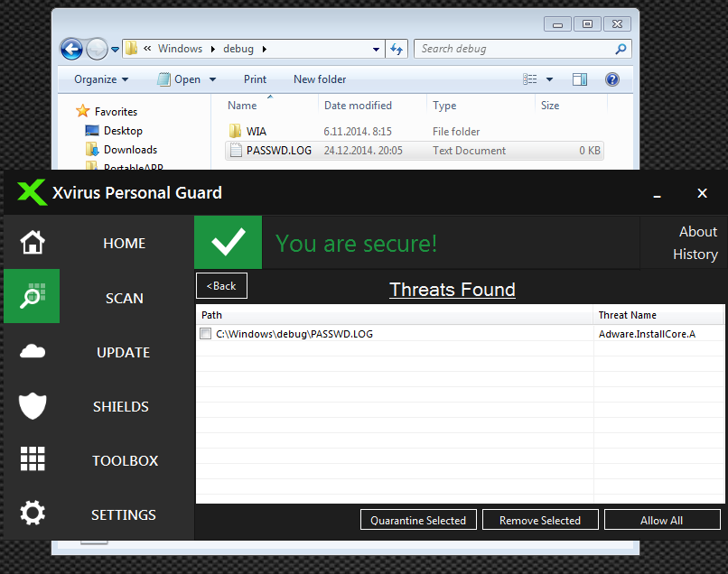The image size is (728, 574).
Task: Open the History link
Action: [x=695, y=255]
